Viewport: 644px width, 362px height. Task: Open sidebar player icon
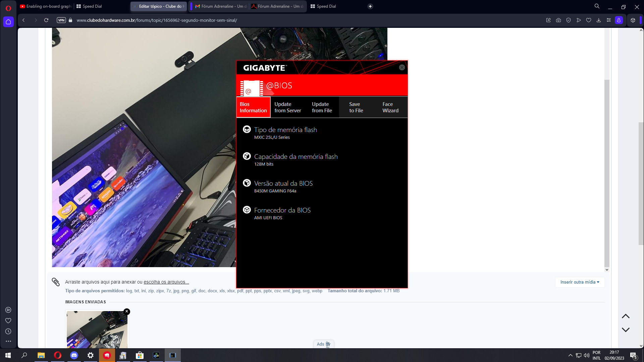pyautogui.click(x=8, y=310)
